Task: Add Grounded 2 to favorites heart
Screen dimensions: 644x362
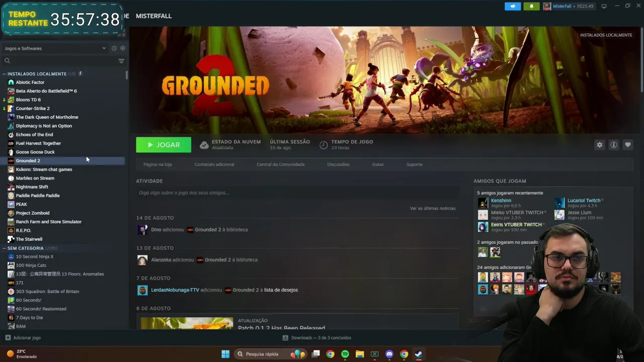Action: 628,145
